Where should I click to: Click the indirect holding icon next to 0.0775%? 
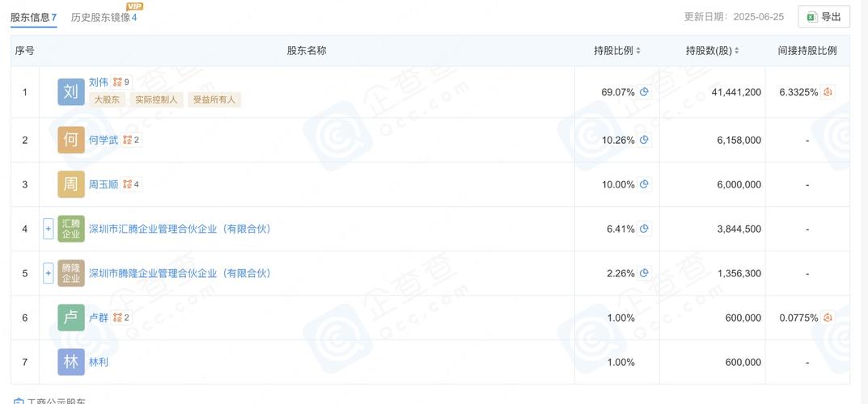(x=828, y=318)
